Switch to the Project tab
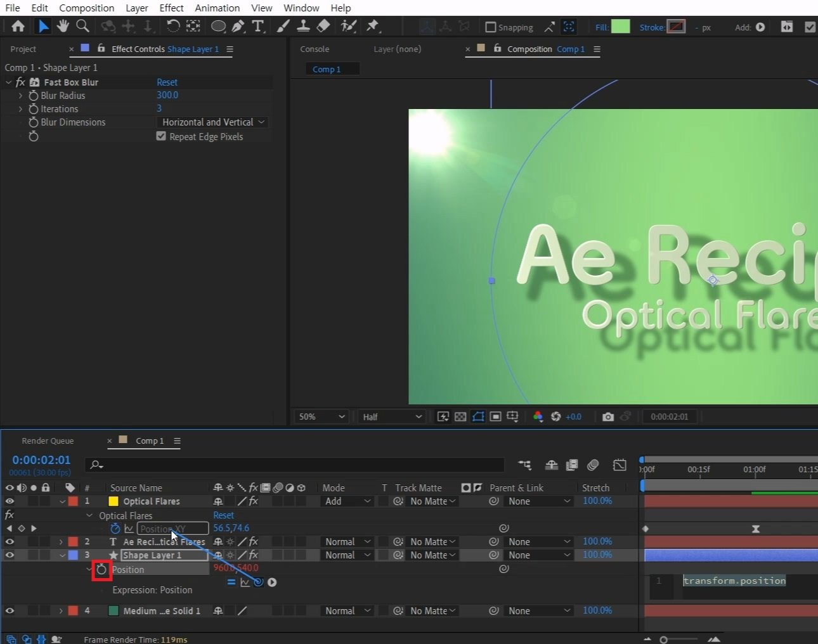818x644 pixels. (23, 49)
